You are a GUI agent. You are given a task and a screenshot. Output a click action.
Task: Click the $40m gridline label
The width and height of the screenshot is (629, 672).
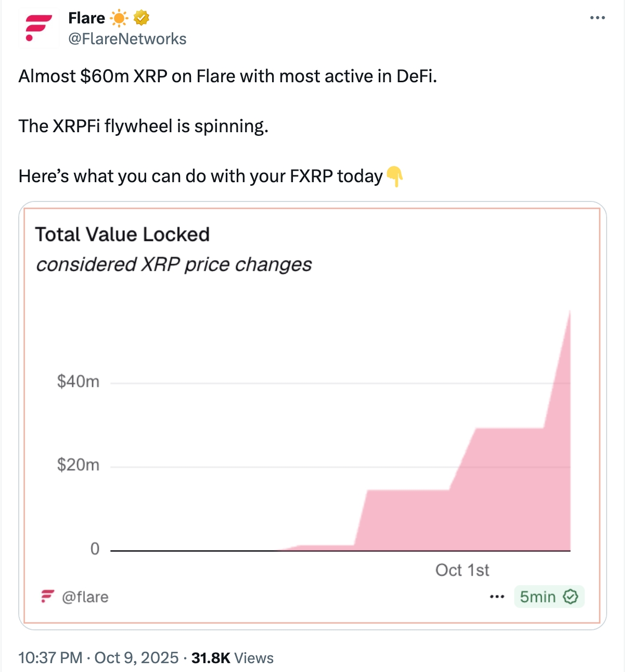pyautogui.click(x=79, y=382)
